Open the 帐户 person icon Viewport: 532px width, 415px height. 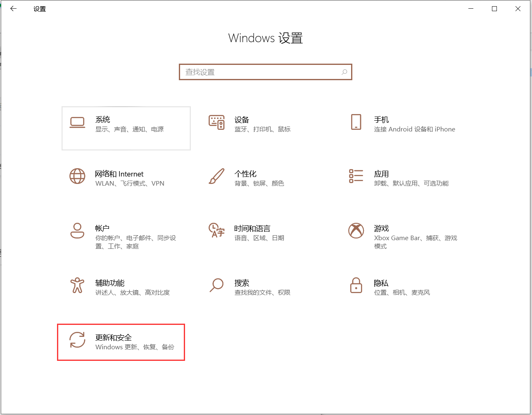pos(77,231)
